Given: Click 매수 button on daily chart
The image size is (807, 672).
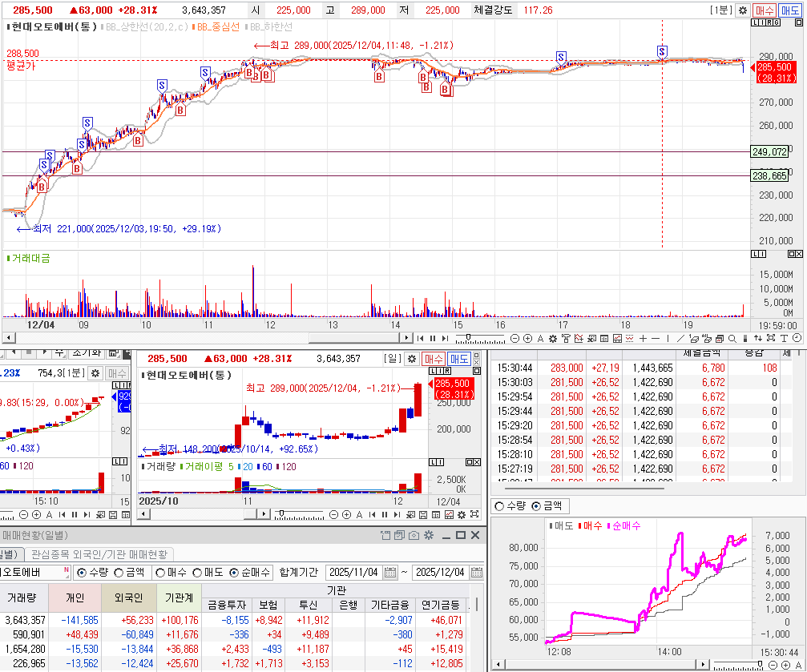Looking at the screenshot, I should (434, 359).
